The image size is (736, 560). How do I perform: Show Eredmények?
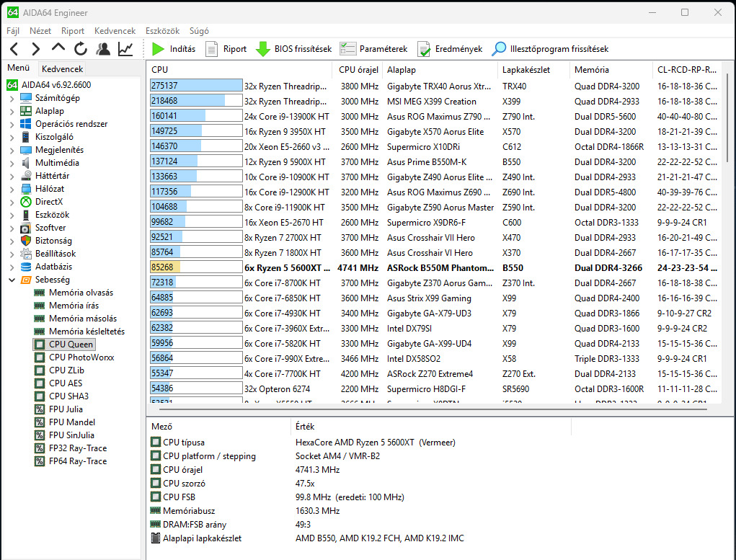tap(450, 49)
